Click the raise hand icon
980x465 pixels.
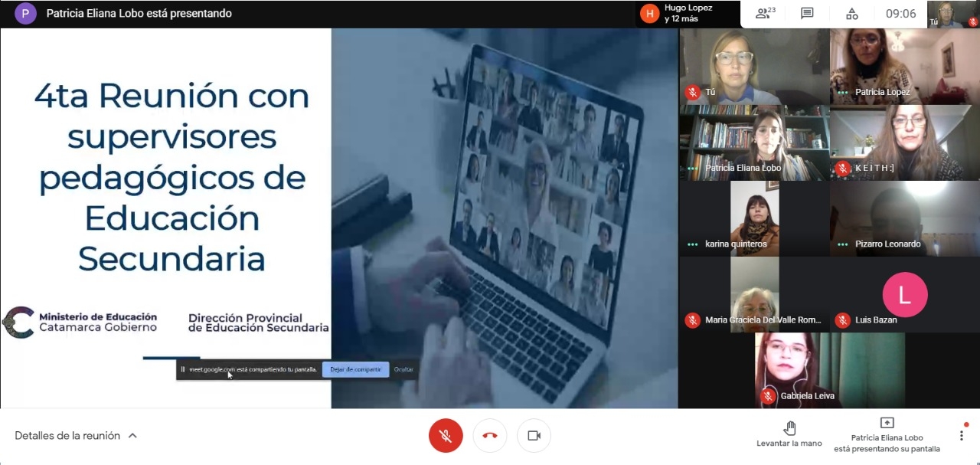pyautogui.click(x=789, y=428)
